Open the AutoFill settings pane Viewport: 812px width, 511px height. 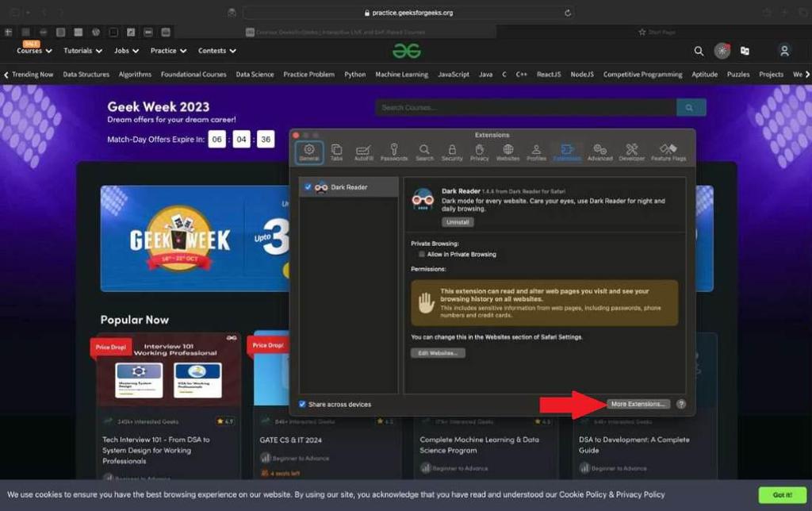click(x=363, y=153)
